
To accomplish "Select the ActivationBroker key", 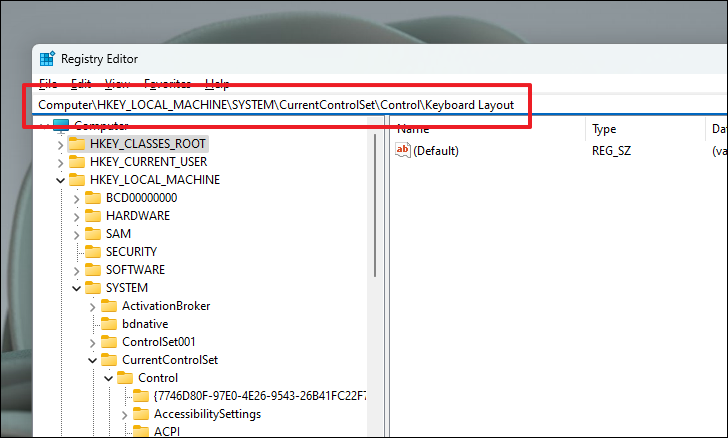I will pyautogui.click(x=166, y=306).
